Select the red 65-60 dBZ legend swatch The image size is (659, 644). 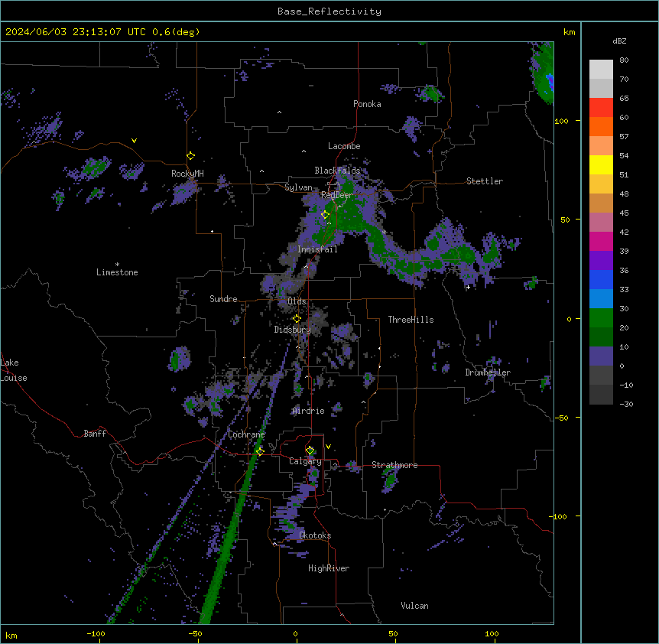click(601, 108)
